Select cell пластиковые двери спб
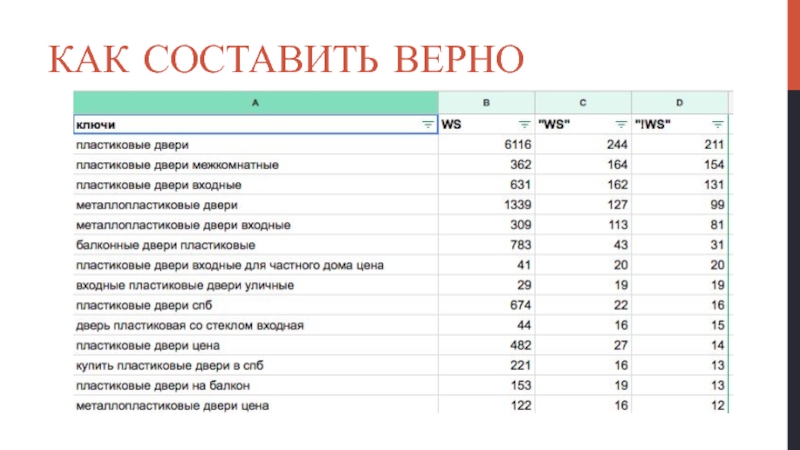Screen dimensions: 800x450 point(256,305)
